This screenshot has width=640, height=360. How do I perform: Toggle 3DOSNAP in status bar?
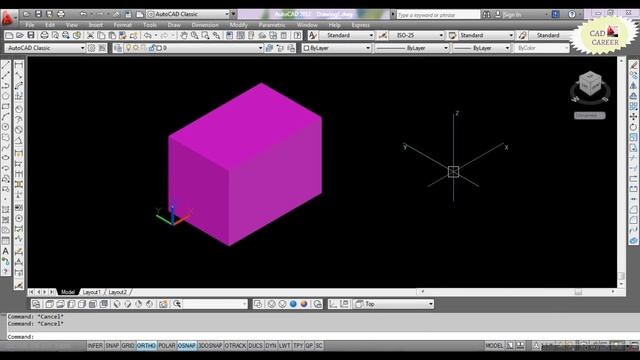point(210,346)
